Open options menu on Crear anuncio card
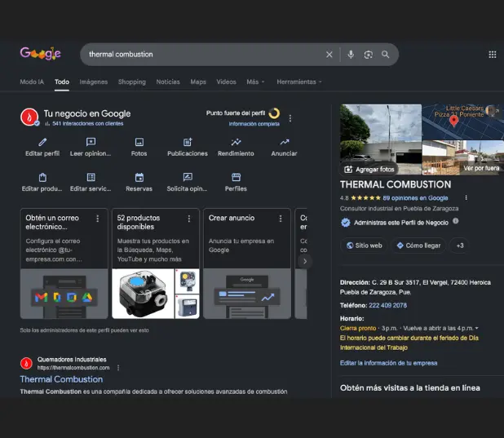 coord(281,219)
